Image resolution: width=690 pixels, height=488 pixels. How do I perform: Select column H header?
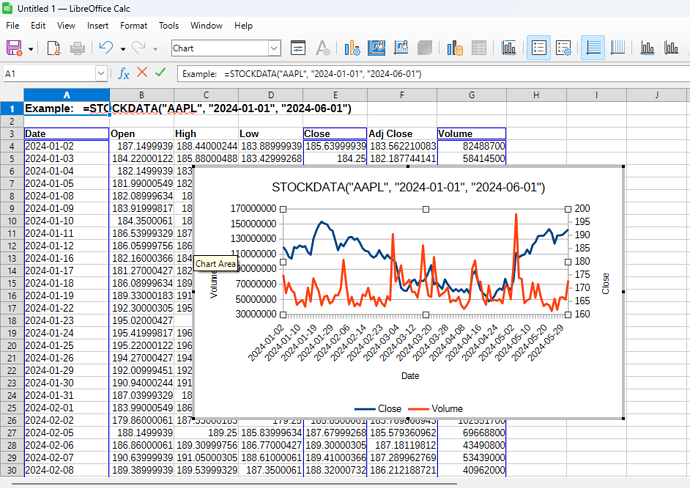coord(536,95)
